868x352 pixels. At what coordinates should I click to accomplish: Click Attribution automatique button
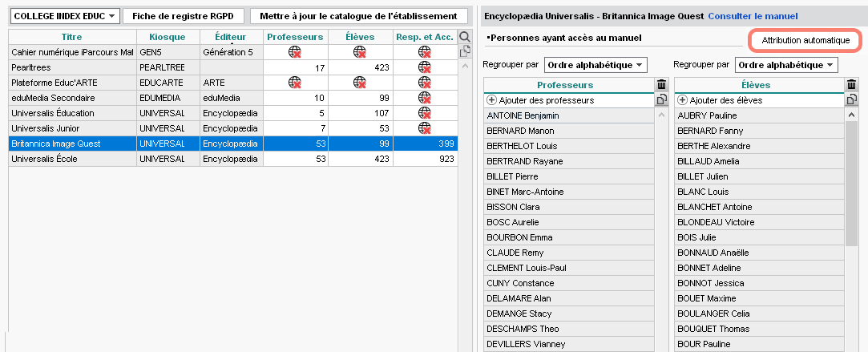coord(805,40)
